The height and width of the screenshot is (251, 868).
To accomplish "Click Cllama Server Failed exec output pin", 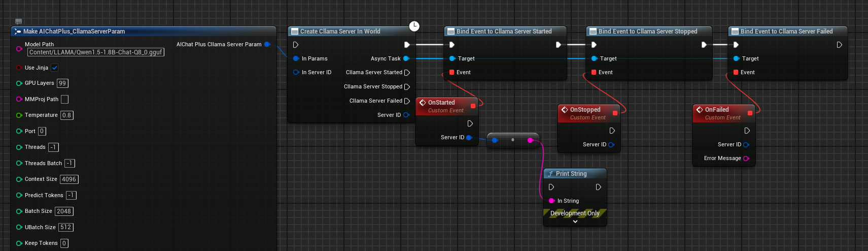I will point(407,101).
